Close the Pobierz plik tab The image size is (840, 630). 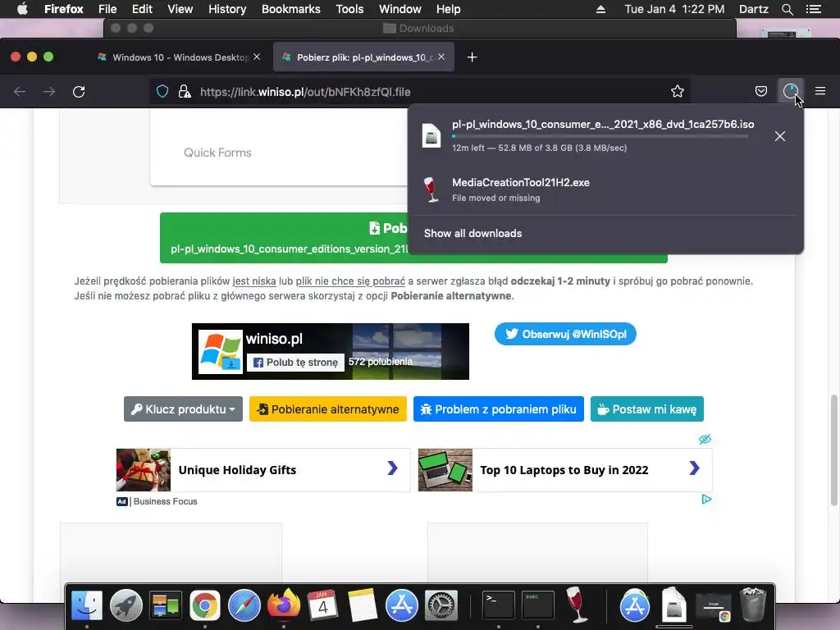441,57
